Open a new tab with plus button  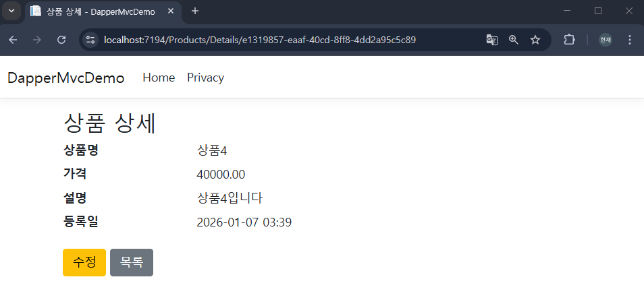point(195,11)
